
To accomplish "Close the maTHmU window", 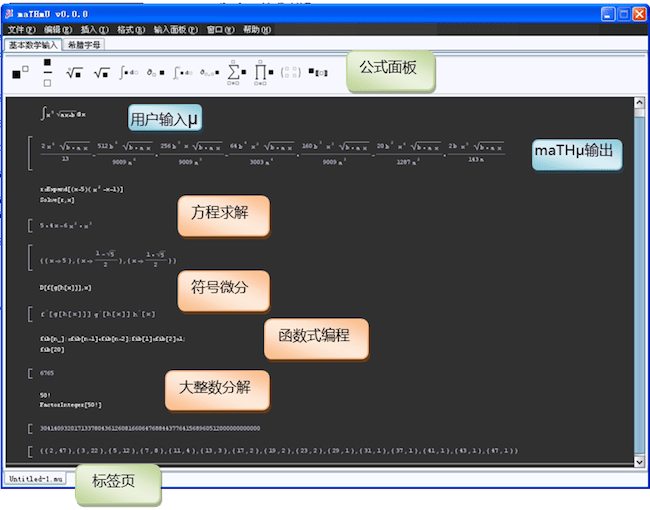I will (x=640, y=14).
